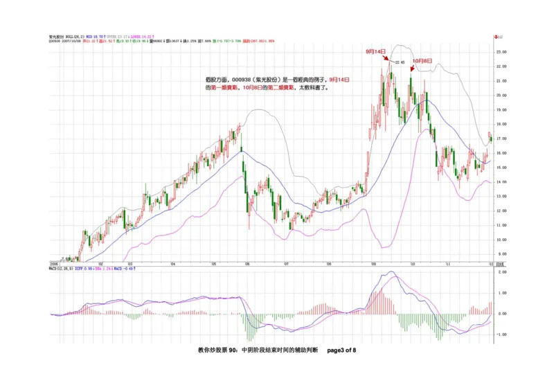Click the 2006 year label on time axis
The image size is (554, 392).
[x=53, y=264]
